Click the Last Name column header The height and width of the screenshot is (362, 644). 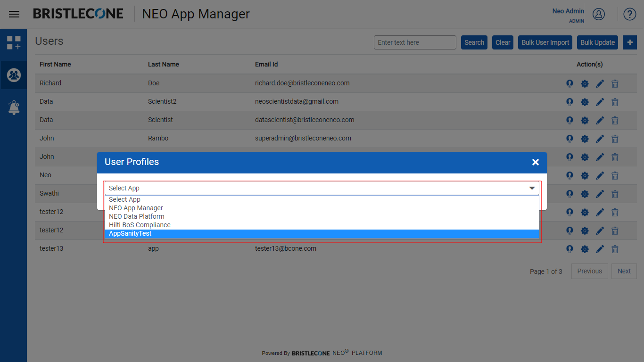[x=164, y=64]
